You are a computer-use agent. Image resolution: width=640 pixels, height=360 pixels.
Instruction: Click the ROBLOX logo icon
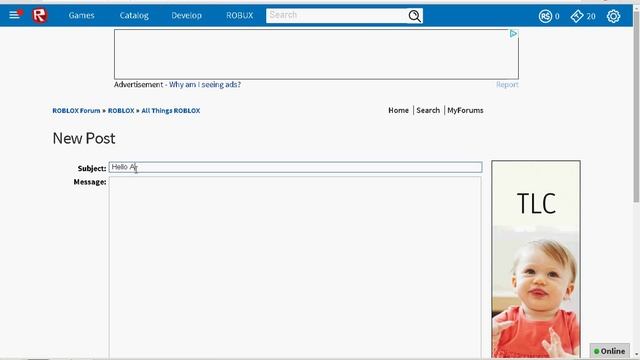click(40, 16)
